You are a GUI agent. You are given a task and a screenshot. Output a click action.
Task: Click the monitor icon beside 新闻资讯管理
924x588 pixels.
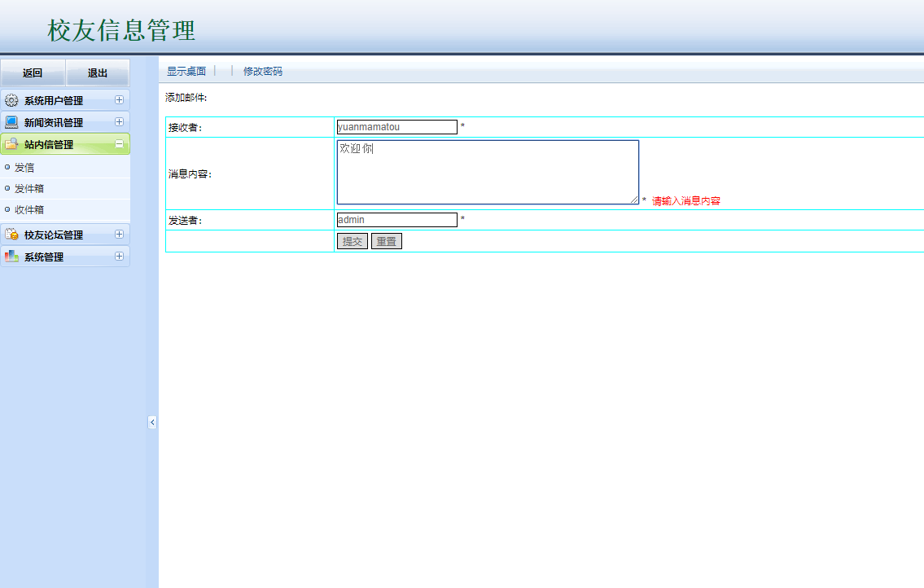(11, 122)
